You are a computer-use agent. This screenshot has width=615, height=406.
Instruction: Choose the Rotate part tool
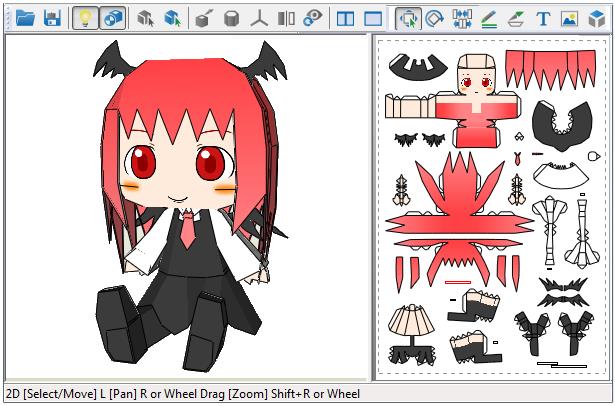point(435,18)
